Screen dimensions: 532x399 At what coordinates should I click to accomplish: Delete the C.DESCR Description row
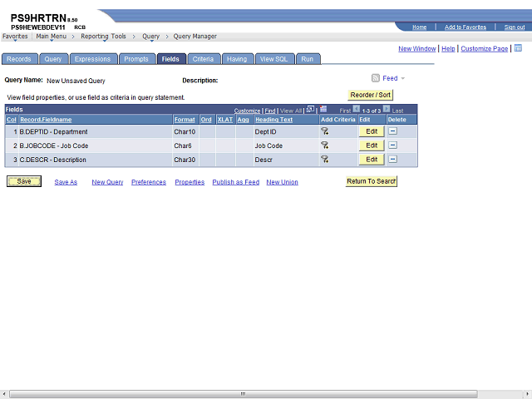point(392,159)
